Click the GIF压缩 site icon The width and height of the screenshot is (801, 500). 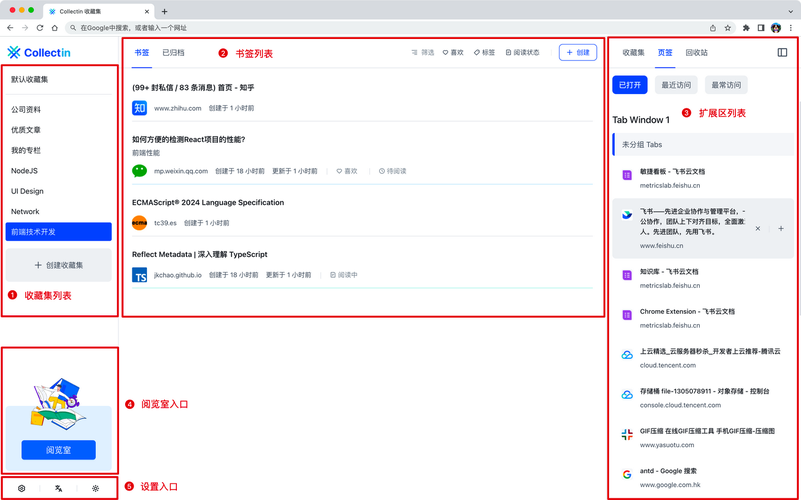tap(627, 435)
